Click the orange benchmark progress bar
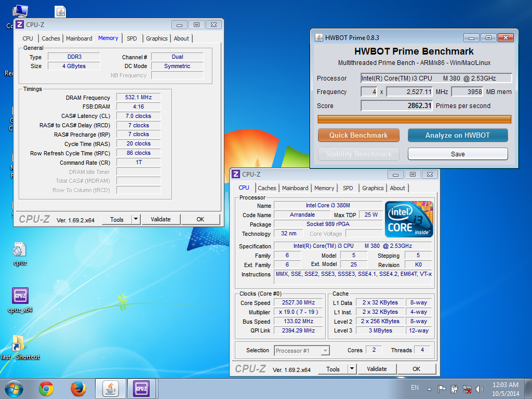 tap(414, 119)
